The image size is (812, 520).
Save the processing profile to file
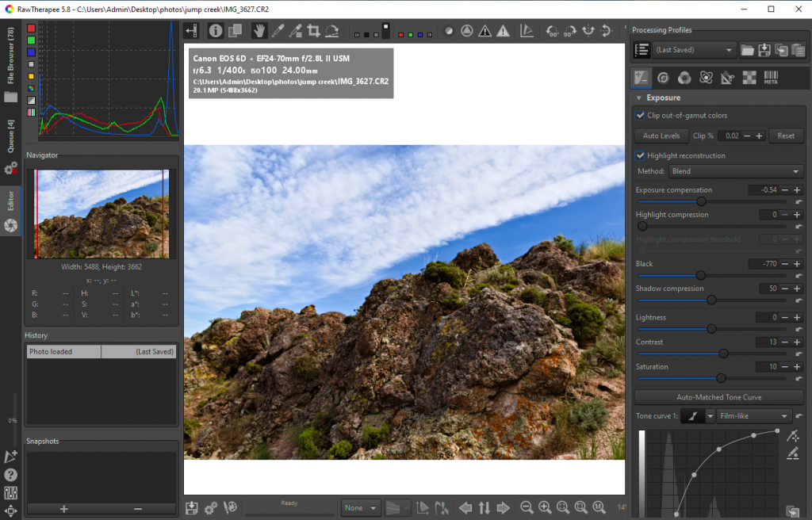tap(764, 50)
